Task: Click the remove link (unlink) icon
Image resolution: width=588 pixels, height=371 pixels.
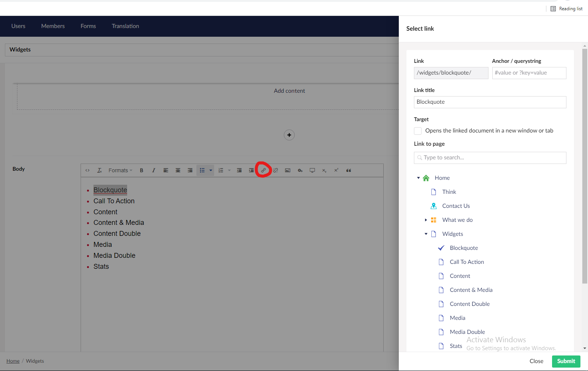Action: [275, 170]
